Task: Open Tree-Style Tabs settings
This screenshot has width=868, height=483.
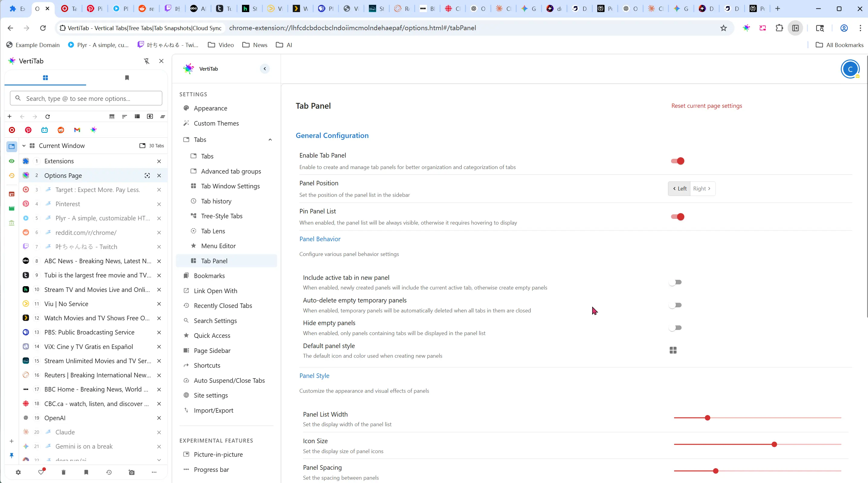Action: [x=226, y=216]
